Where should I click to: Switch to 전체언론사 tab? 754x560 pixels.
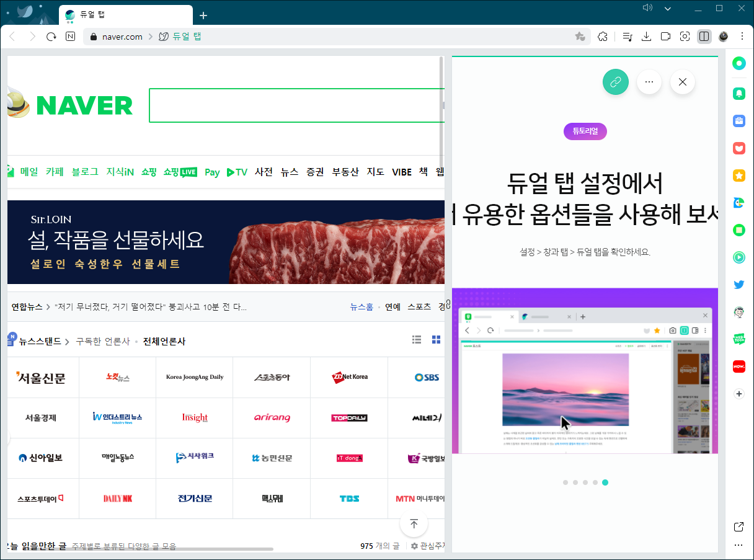[164, 341]
